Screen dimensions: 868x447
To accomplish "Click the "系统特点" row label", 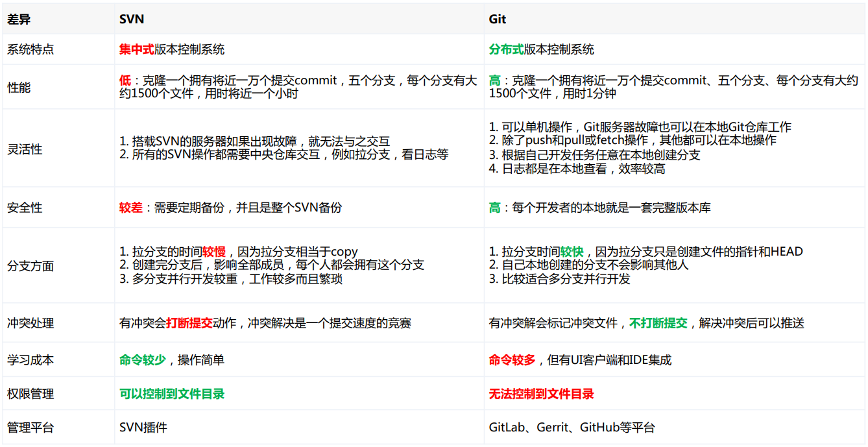I will 30,49.
